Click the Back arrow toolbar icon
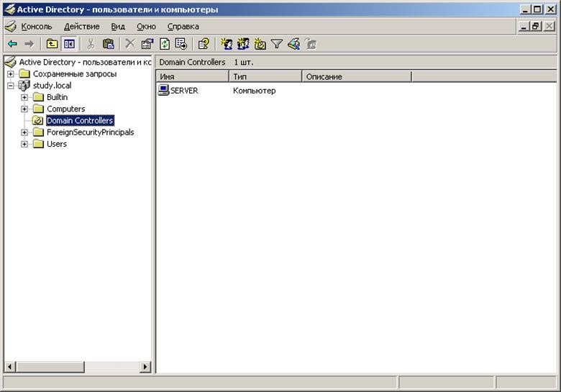Screen dimensions: 561x392 coord(12,44)
